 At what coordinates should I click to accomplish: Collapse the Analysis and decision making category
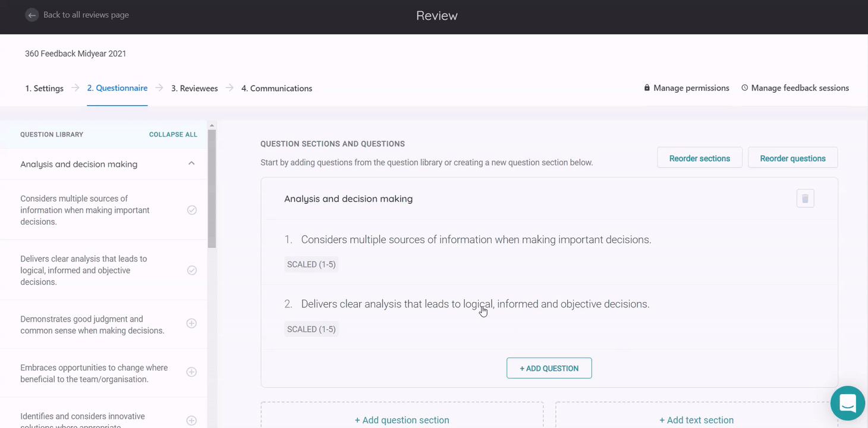(x=191, y=163)
